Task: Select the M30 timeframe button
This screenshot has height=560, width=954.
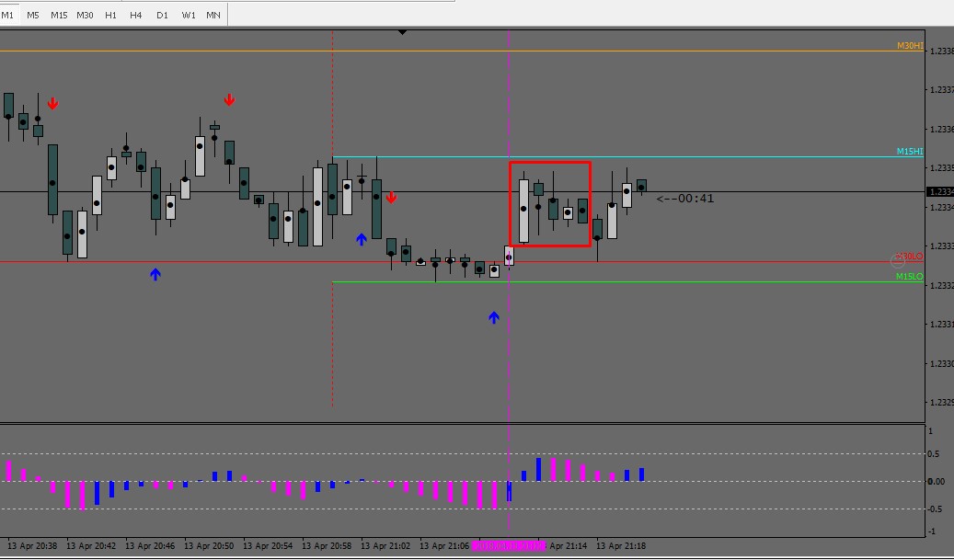Action: (85, 16)
